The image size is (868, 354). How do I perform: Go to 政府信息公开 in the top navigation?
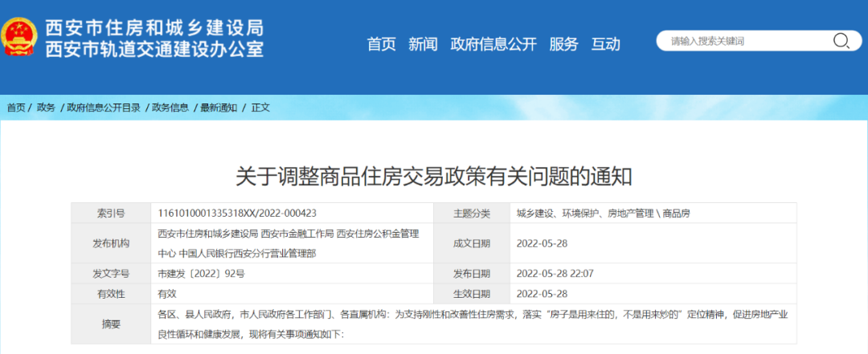[493, 44]
